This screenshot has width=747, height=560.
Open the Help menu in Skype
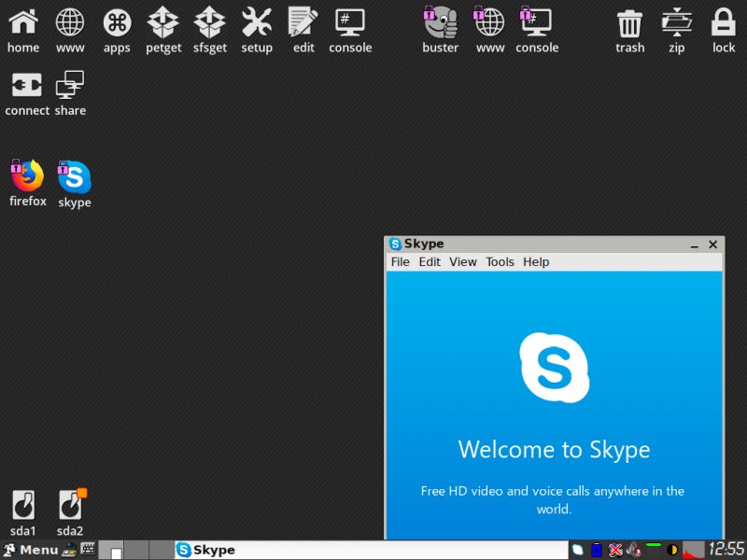click(x=536, y=261)
